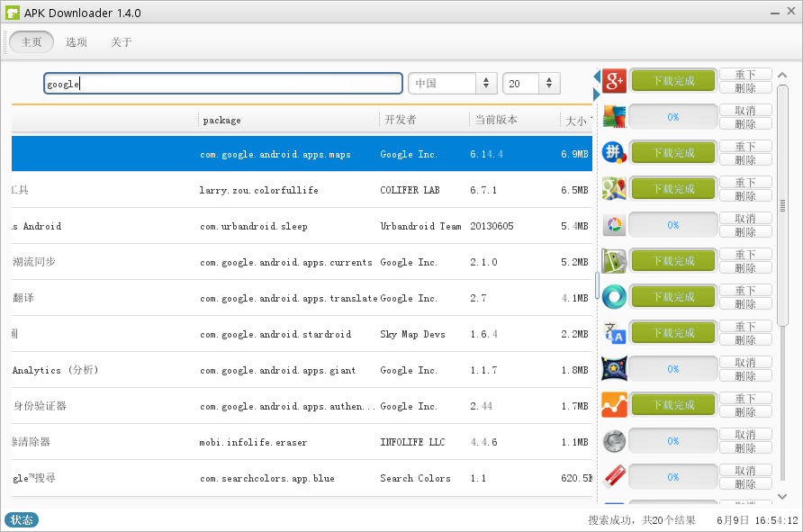Click the Google+ app icon in download list
803x532 pixels.
[614, 81]
